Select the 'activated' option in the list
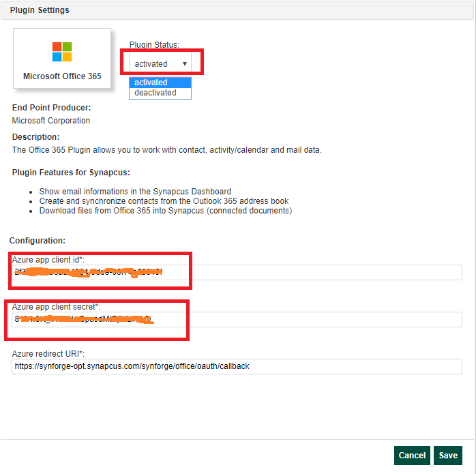 pyautogui.click(x=160, y=83)
